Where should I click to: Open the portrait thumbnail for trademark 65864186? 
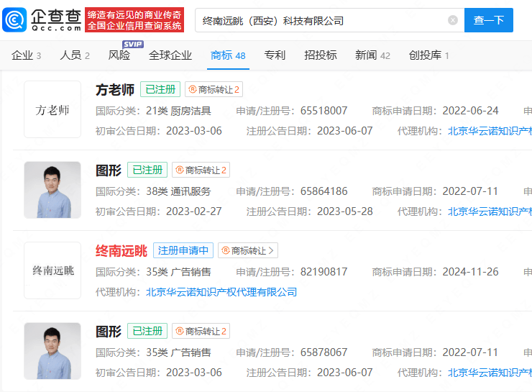52,190
